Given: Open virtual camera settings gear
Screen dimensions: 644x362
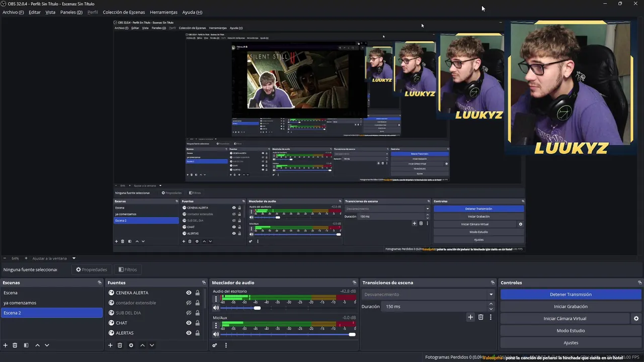Looking at the screenshot, I should click(x=636, y=319).
